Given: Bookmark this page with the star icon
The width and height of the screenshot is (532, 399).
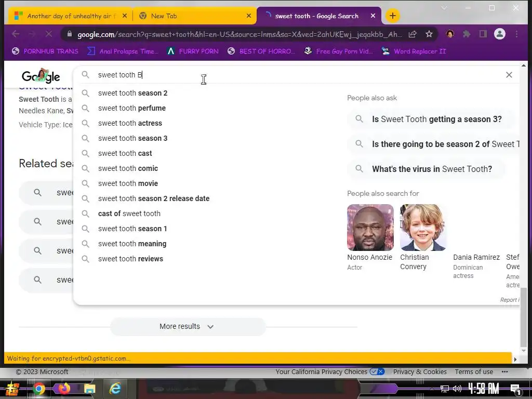Looking at the screenshot, I should coord(429,34).
